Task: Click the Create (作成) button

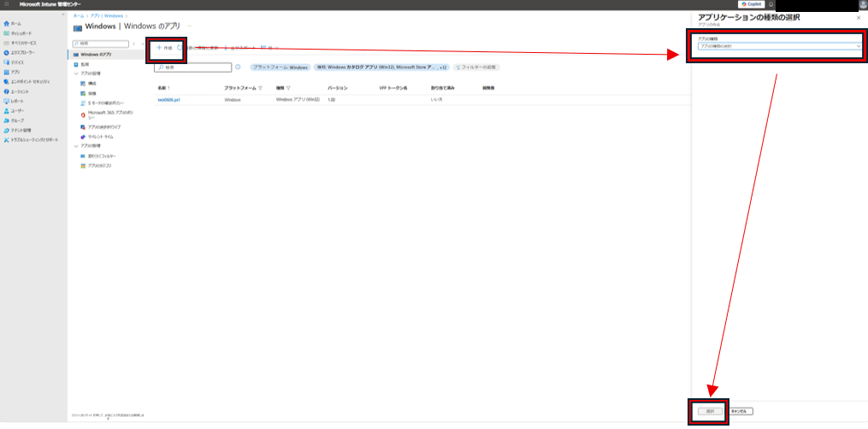Action: pyautogui.click(x=164, y=48)
